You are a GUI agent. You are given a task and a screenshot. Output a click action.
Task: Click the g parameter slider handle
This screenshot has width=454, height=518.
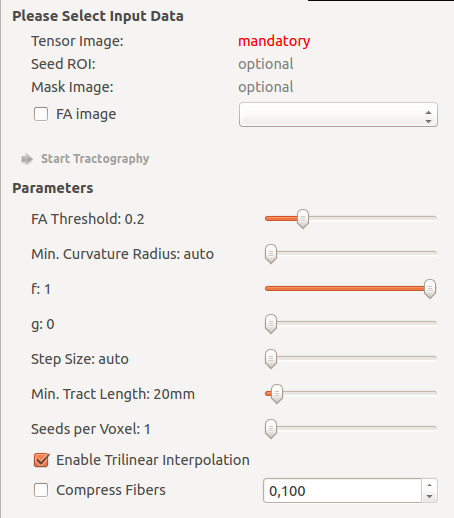tap(271, 323)
